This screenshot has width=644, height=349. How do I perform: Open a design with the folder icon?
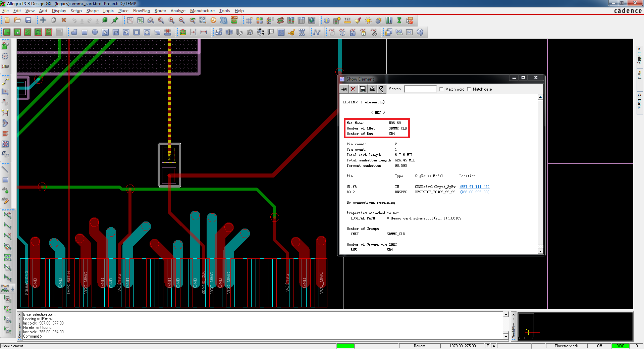point(17,20)
